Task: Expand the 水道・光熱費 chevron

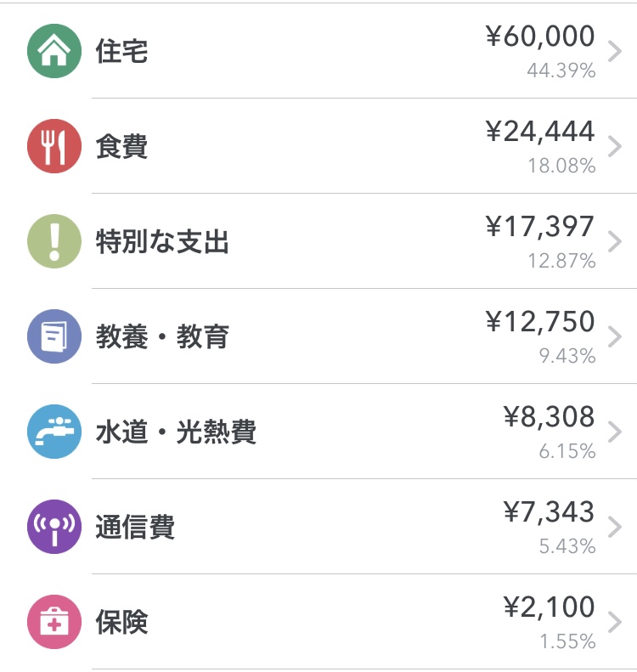Action: point(615,432)
